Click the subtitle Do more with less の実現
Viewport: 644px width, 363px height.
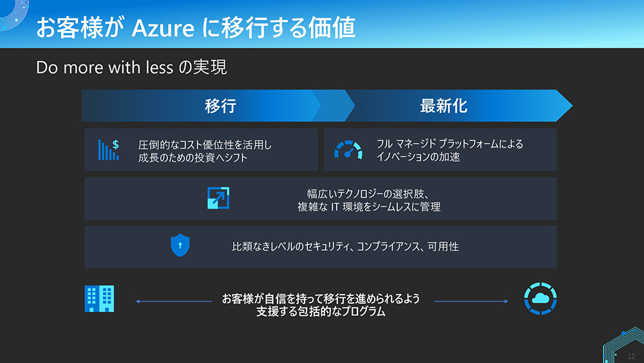point(131,67)
